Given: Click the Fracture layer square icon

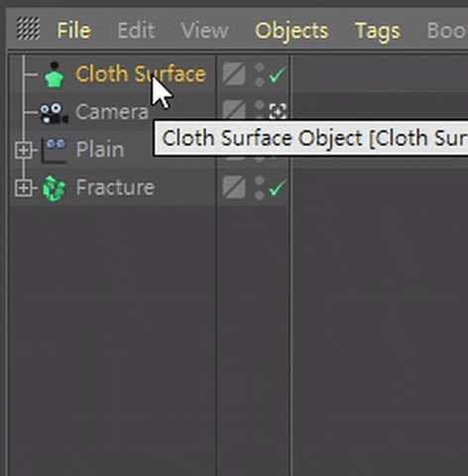Looking at the screenshot, I should pos(234,187).
